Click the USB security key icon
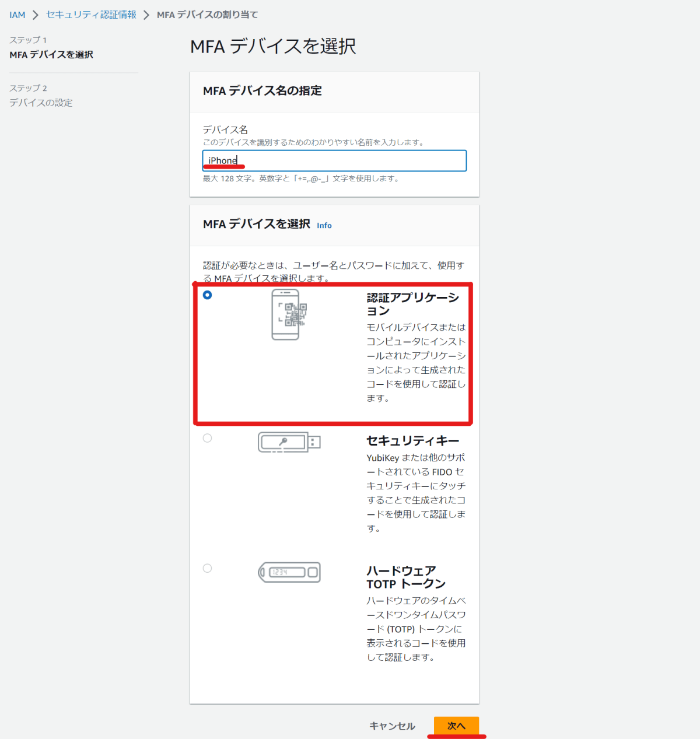Viewport: 700px width, 739px height. tap(289, 442)
